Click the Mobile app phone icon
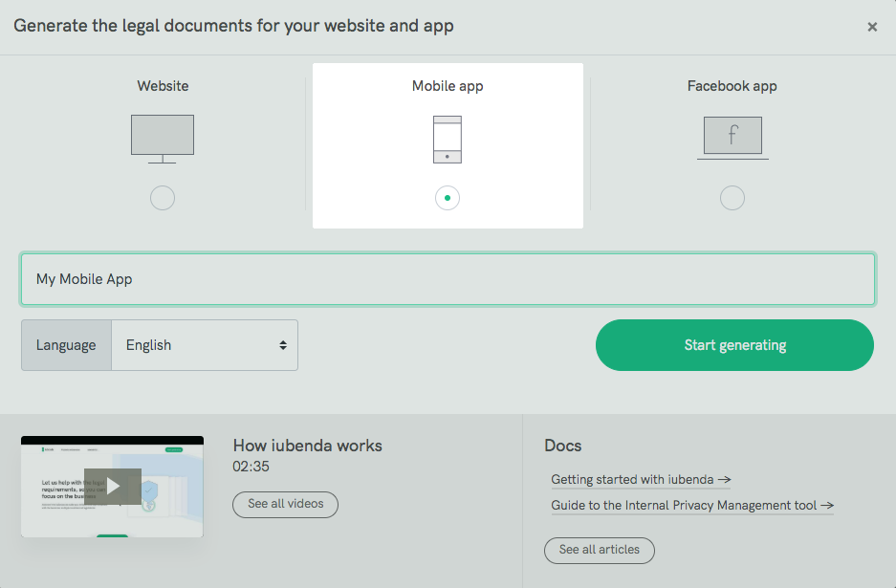Image resolution: width=896 pixels, height=588 pixels. click(x=447, y=137)
